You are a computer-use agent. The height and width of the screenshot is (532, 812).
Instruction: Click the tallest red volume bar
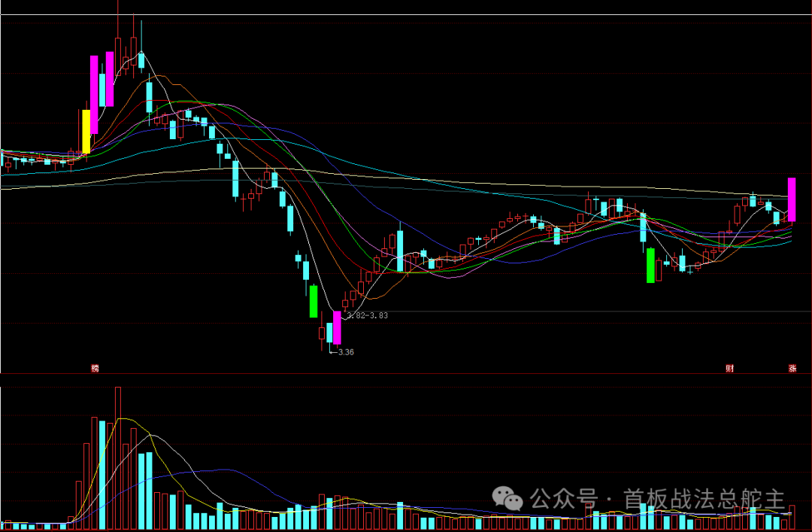118,458
